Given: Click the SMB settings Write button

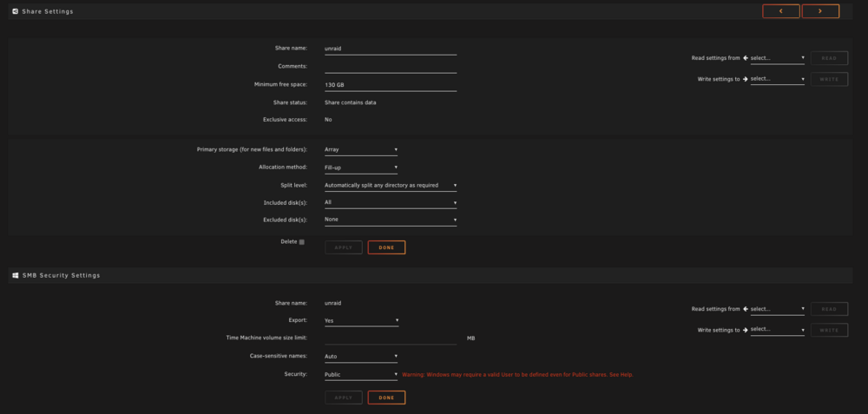Looking at the screenshot, I should tap(829, 330).
